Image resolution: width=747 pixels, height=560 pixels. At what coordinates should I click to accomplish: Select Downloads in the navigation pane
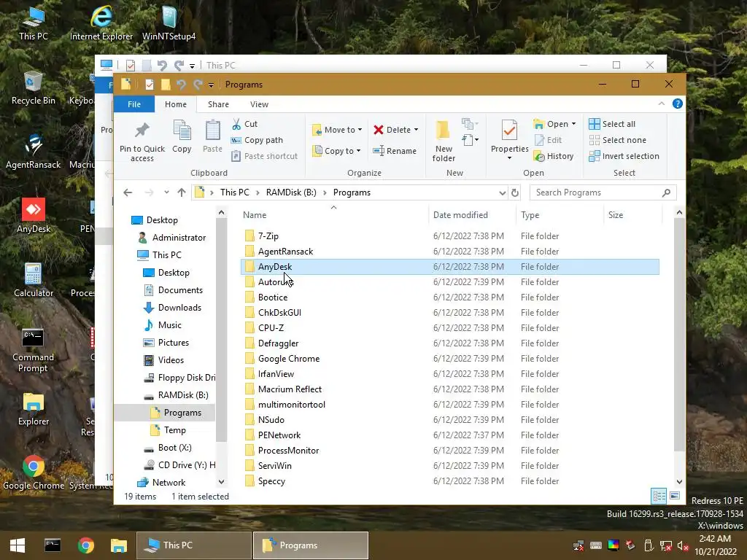172,308
